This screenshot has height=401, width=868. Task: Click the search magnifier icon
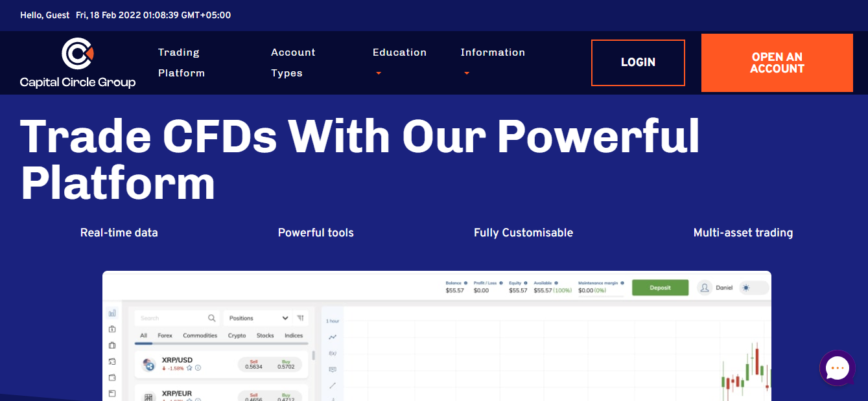(x=212, y=318)
